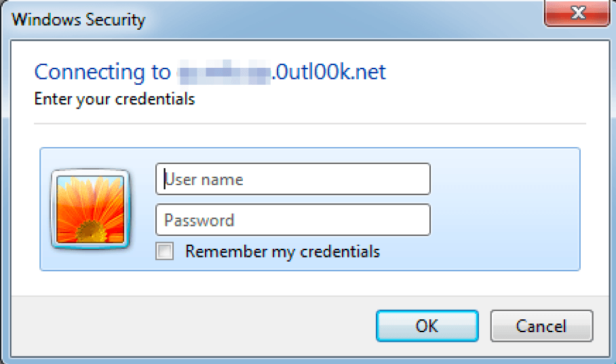This screenshot has height=364, width=616.
Task: Select the "Enter your credentials" subtitle text
Action: [115, 99]
